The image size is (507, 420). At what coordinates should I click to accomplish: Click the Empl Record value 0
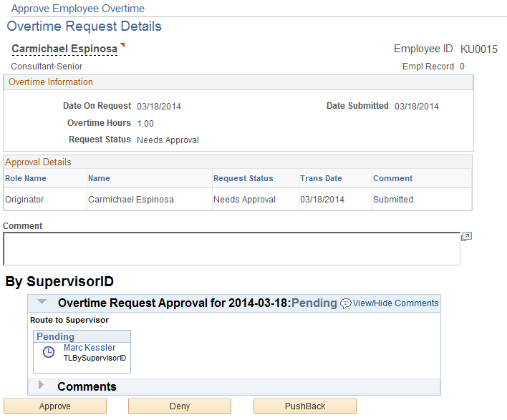[x=462, y=67]
